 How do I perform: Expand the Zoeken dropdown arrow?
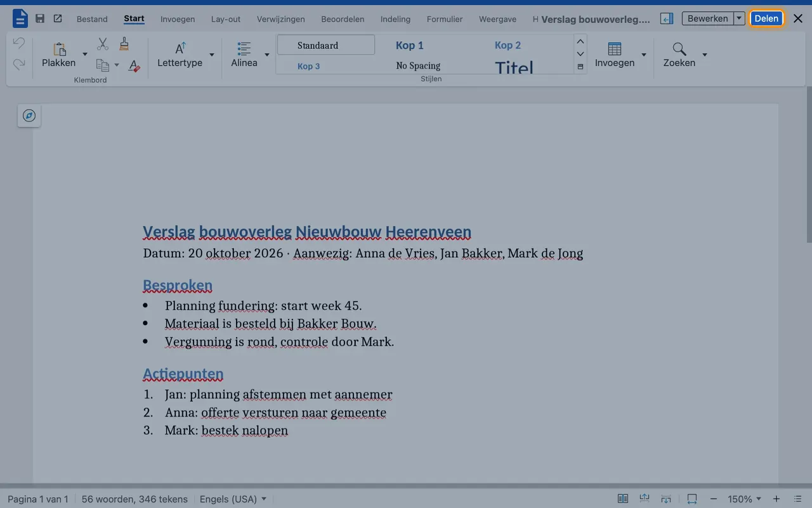point(705,55)
